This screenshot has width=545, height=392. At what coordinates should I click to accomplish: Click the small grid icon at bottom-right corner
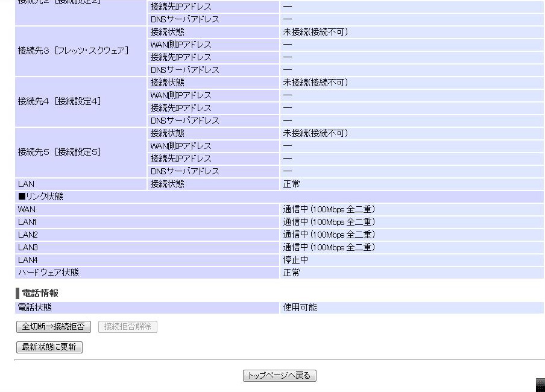[x=540, y=385]
